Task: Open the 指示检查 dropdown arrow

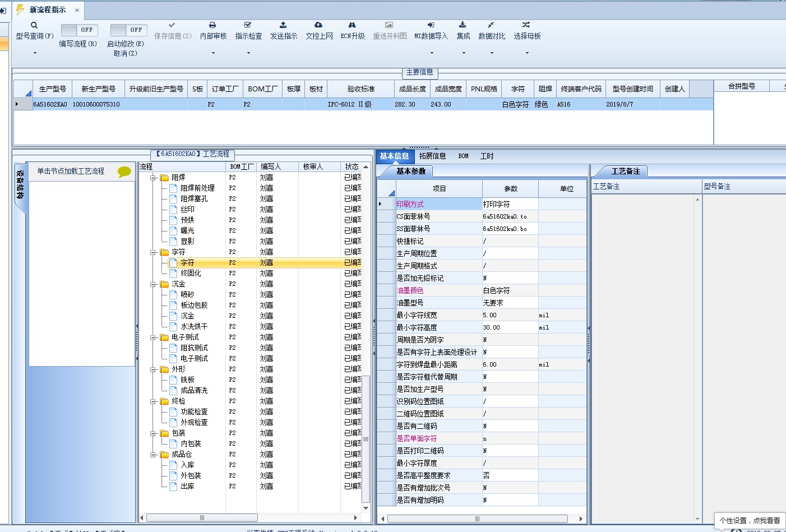Action: [x=248, y=53]
